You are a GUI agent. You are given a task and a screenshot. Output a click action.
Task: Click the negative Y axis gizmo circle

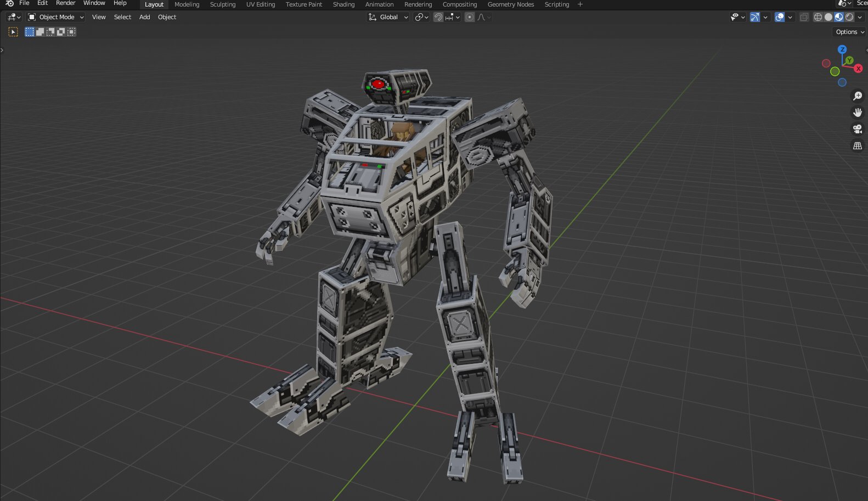coord(835,71)
